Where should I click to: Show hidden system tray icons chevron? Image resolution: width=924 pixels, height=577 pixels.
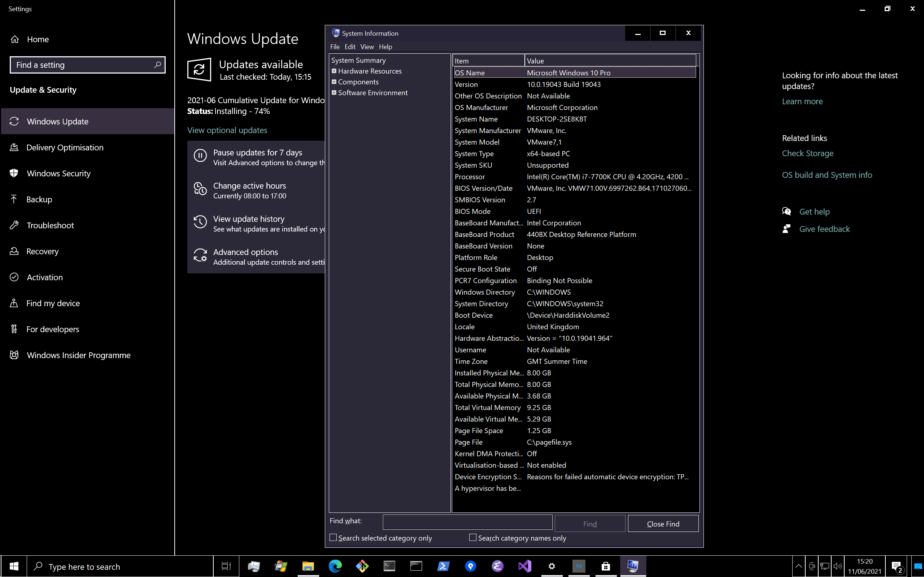pyautogui.click(x=798, y=566)
